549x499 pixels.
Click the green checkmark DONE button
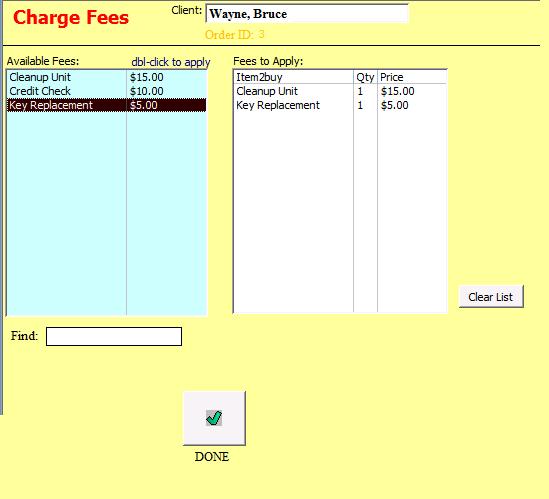pyautogui.click(x=214, y=418)
